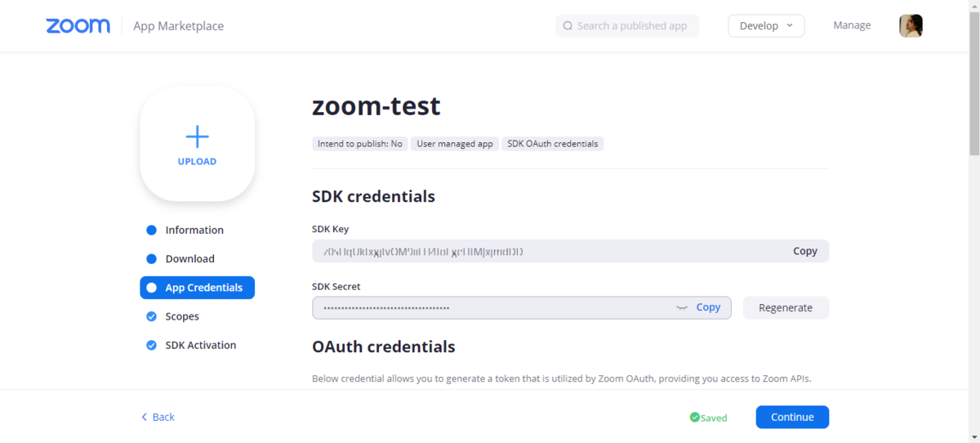980x443 pixels.
Task: Open the Scopes section
Action: (182, 316)
